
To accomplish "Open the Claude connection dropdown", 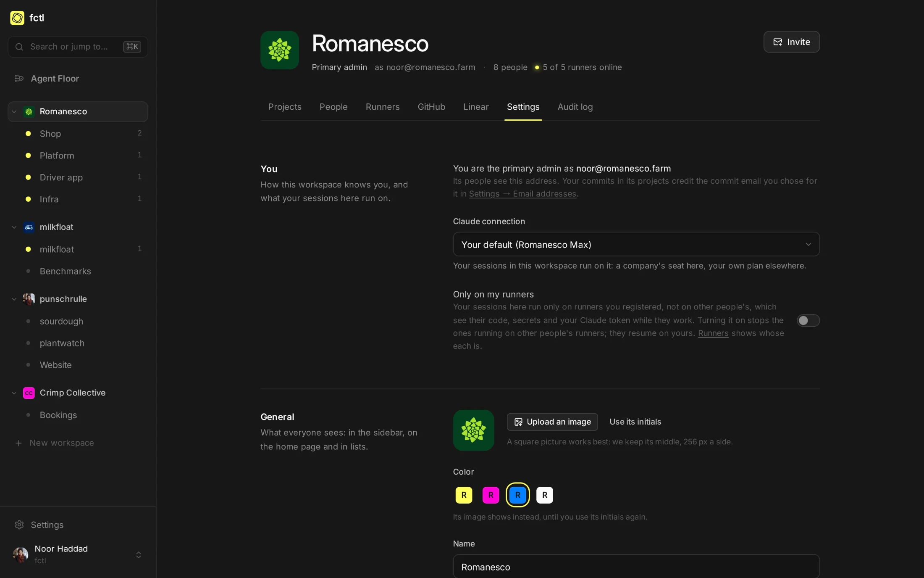I will click(x=636, y=244).
